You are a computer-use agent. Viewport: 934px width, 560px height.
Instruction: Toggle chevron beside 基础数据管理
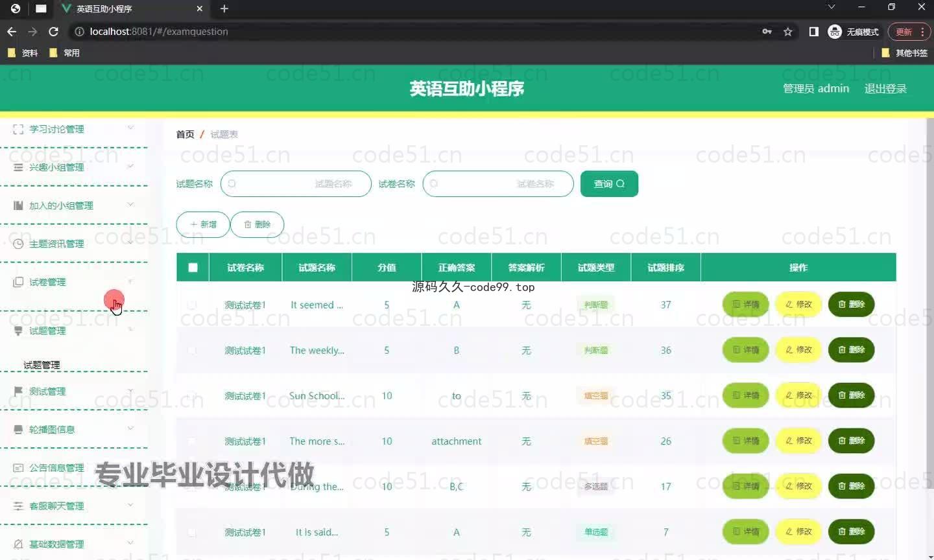(130, 542)
